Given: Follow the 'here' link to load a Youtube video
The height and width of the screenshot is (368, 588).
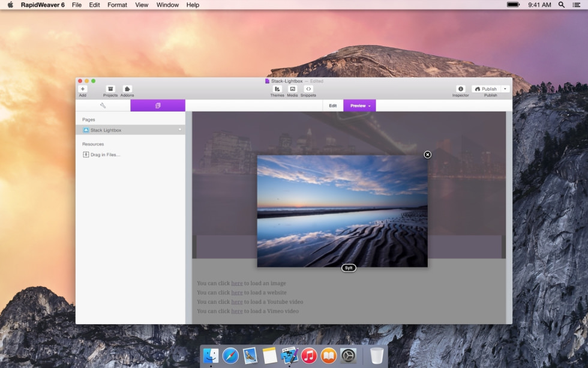Looking at the screenshot, I should click(x=237, y=302).
